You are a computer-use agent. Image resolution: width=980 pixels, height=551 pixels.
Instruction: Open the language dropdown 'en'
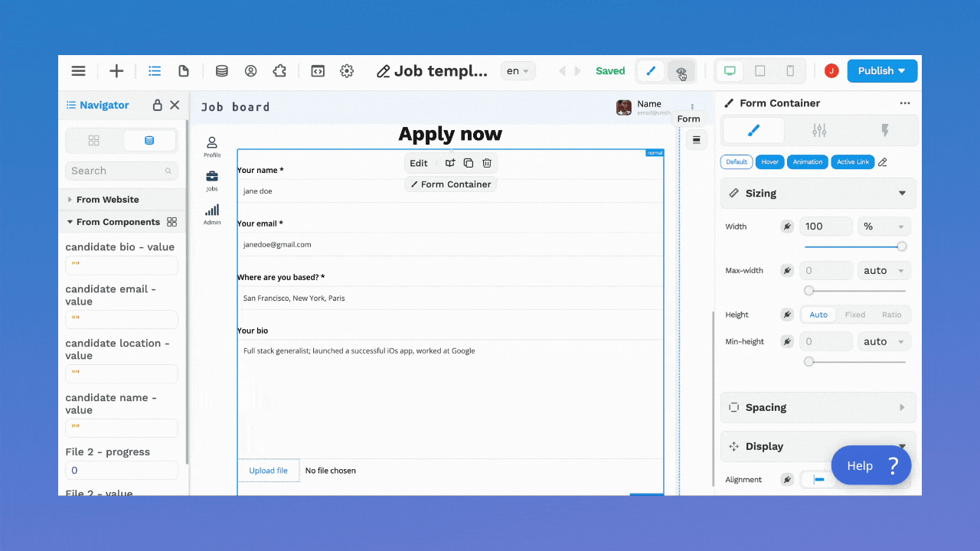point(518,71)
